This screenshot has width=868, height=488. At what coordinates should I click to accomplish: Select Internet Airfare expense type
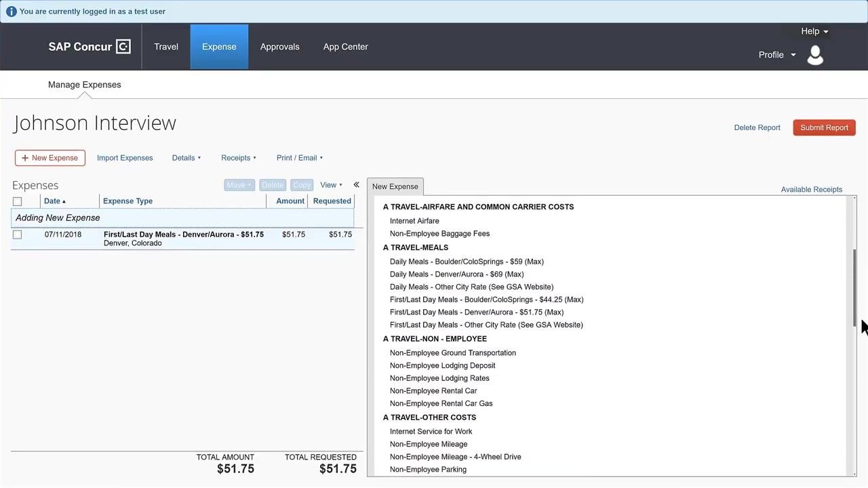[414, 221]
